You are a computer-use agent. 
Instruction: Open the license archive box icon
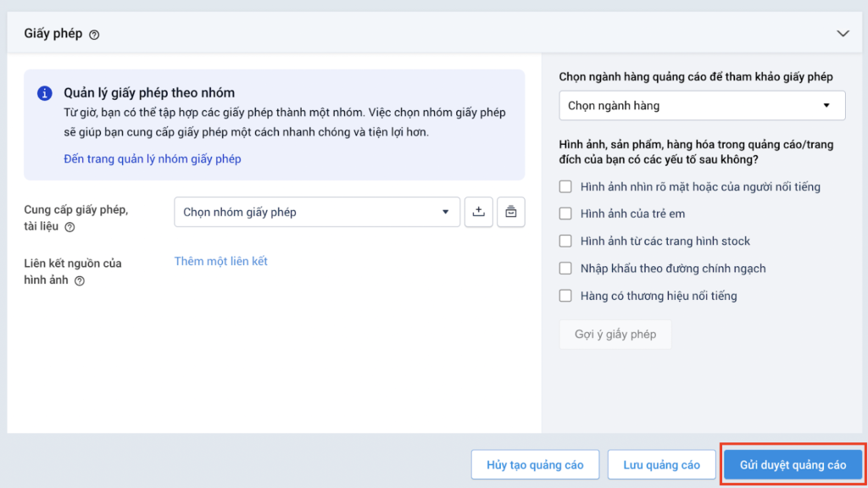click(x=510, y=212)
